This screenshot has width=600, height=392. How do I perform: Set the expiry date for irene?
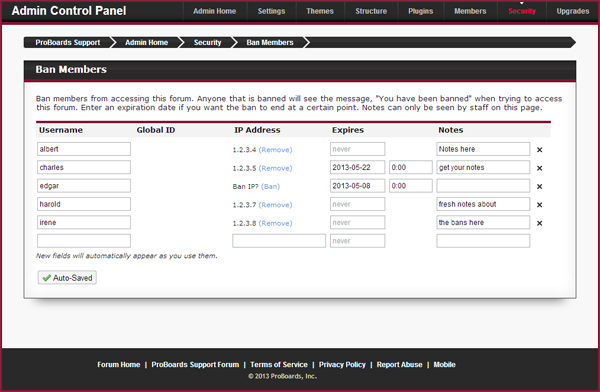click(x=357, y=222)
